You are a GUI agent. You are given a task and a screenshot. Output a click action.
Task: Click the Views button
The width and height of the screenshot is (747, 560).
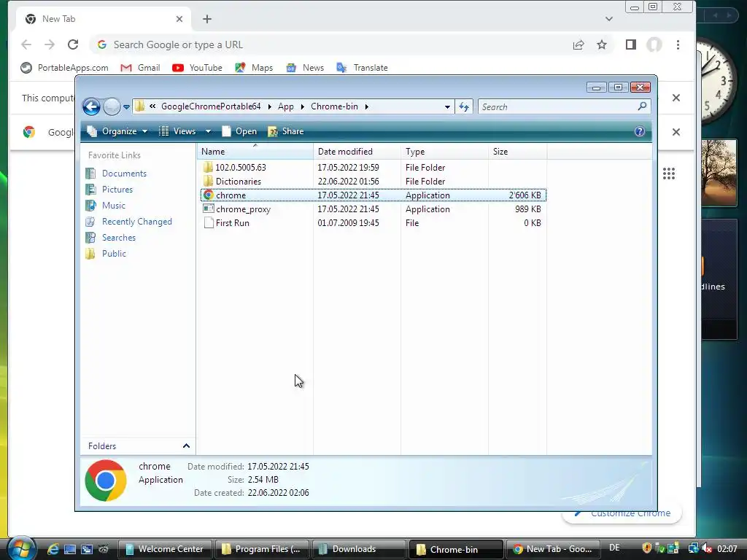(177, 131)
